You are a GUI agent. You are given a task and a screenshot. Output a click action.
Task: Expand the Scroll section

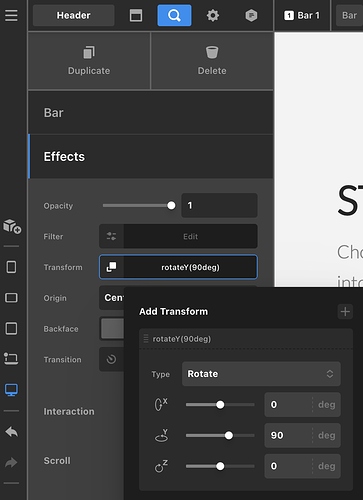[57, 461]
